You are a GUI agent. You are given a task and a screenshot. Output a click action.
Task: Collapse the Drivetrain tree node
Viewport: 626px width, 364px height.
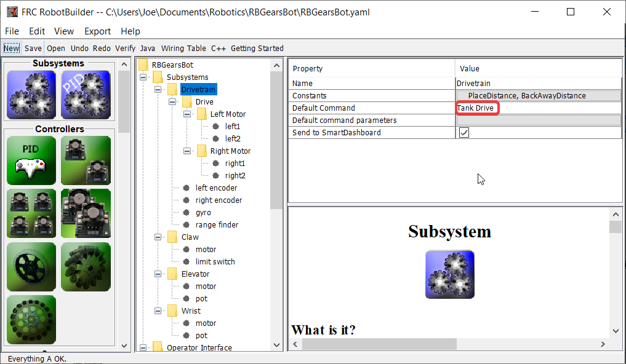click(159, 89)
